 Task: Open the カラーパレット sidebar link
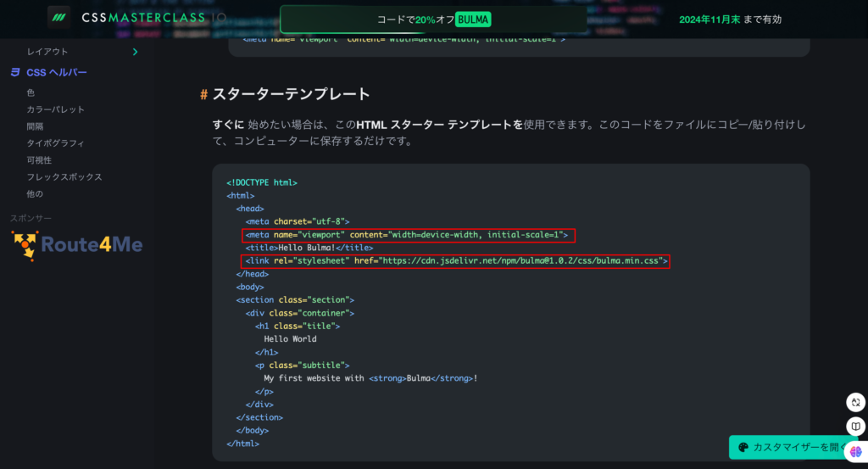pos(55,109)
